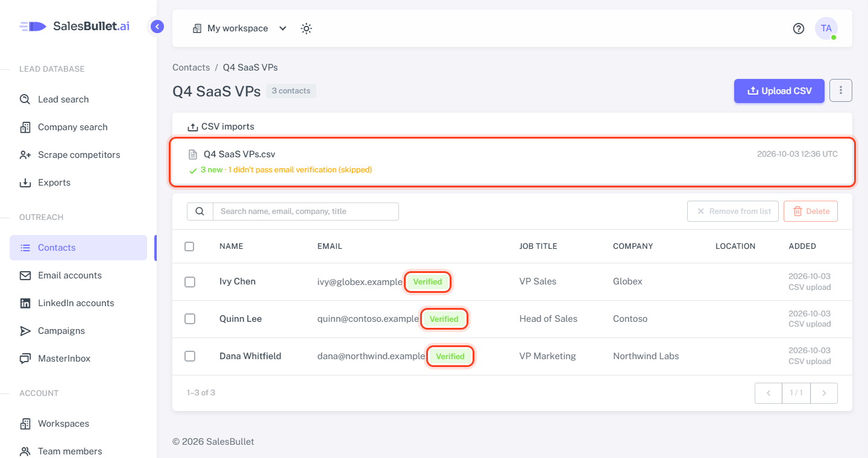868x458 pixels.
Task: Open the help question mark icon
Action: tap(799, 28)
